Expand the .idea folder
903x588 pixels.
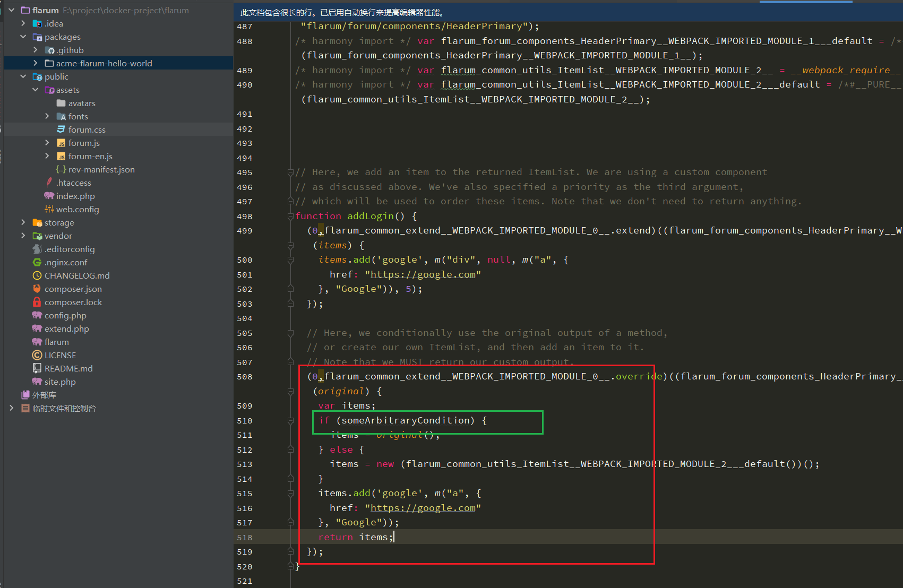tap(23, 23)
